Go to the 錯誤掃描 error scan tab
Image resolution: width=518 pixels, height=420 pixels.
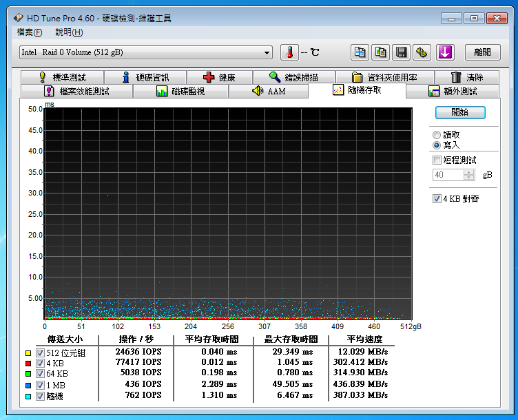point(294,77)
